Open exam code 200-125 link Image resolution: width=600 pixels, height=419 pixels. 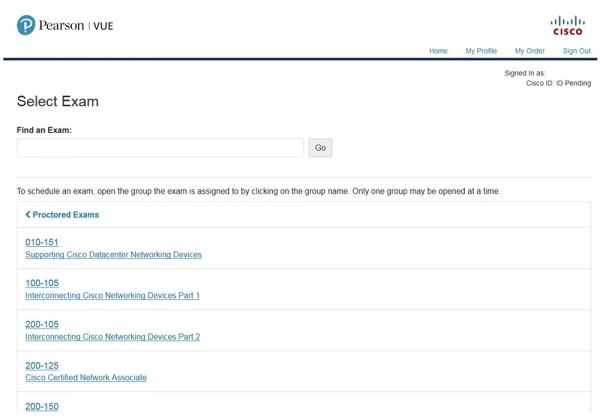(x=42, y=365)
